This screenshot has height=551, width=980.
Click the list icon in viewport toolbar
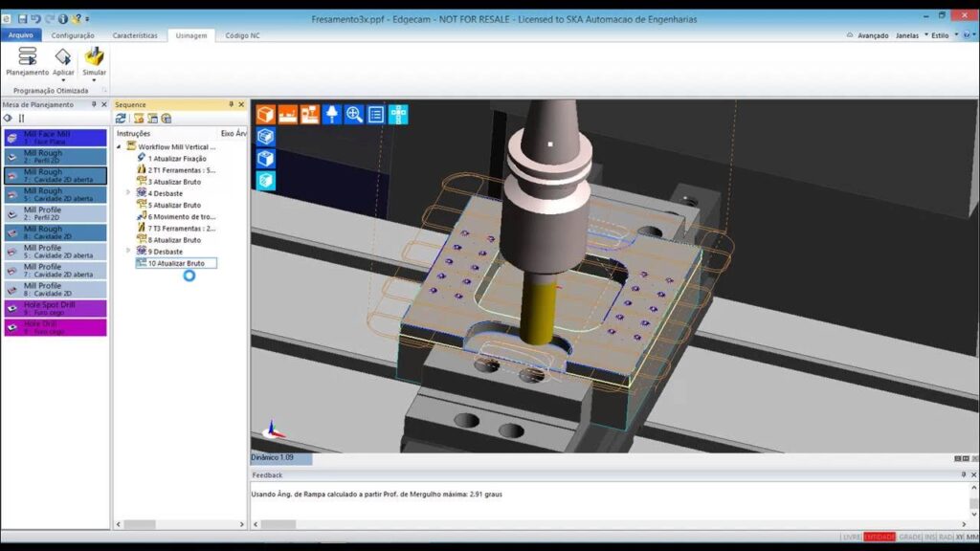click(376, 115)
